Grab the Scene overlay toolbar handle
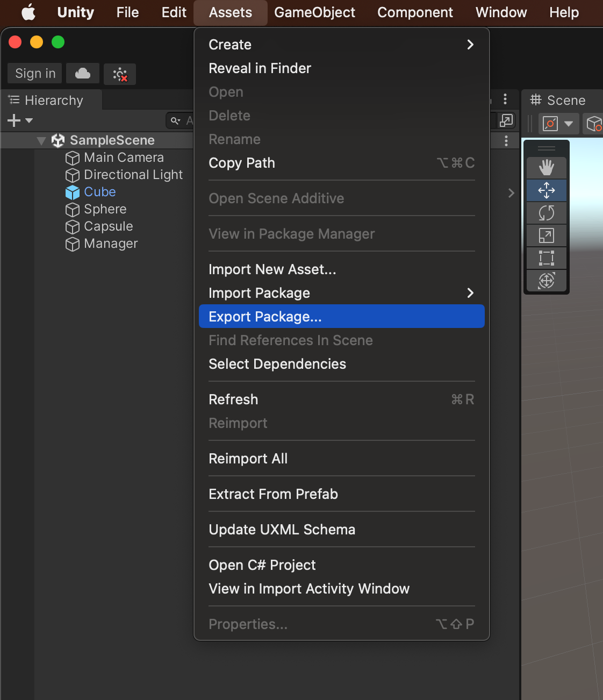Screen dimensions: 603x700 click(x=547, y=148)
